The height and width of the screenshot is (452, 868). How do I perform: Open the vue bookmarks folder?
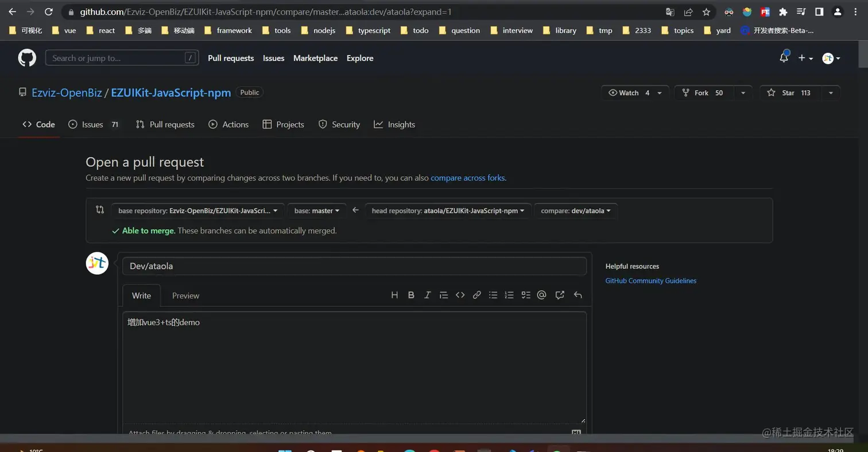(x=64, y=30)
